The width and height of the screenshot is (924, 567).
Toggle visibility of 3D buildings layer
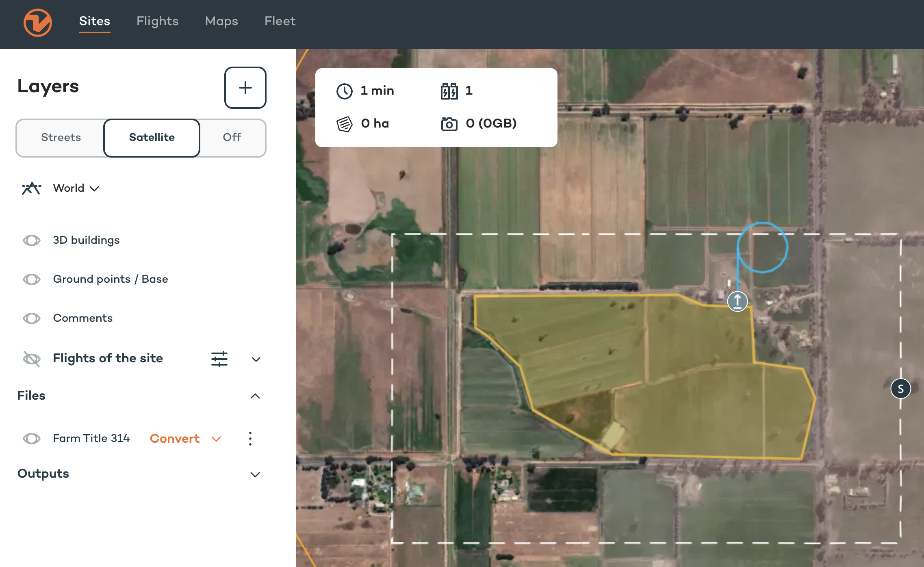coord(32,240)
